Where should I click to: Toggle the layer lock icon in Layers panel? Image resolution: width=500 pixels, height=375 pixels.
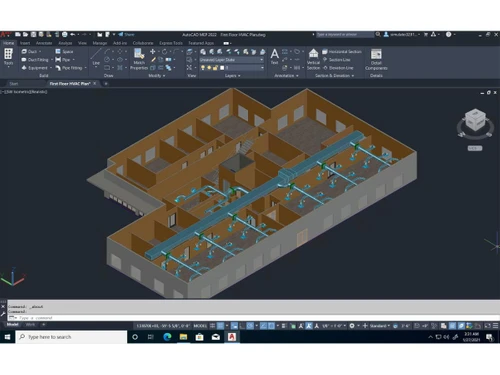point(215,68)
